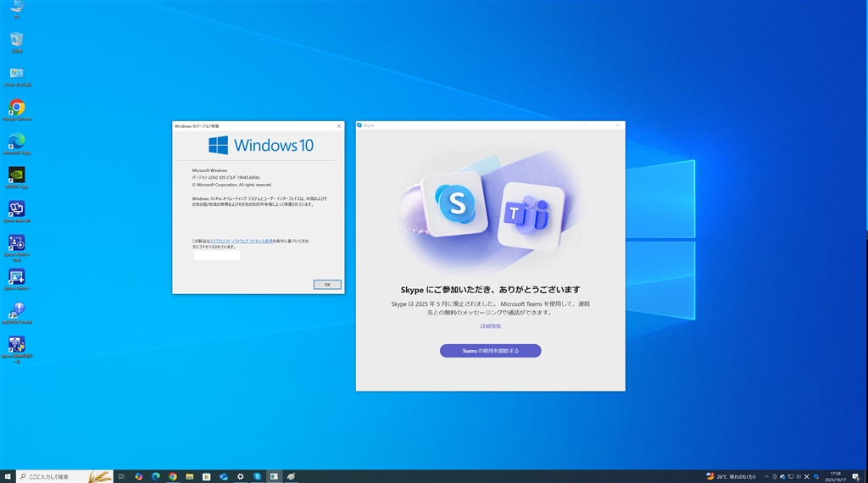The width and height of the screenshot is (868, 483).
Task: Open the NVIDIA App desktop shortcut
Action: coord(17,178)
